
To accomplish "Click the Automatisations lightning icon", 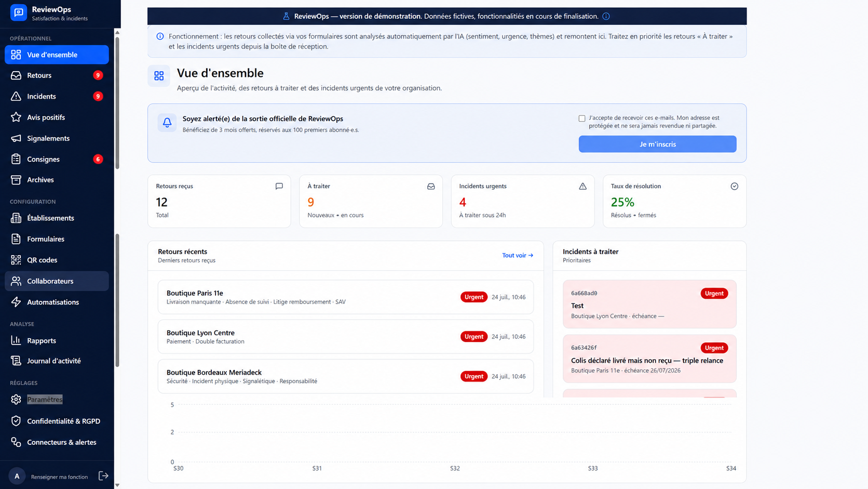I will 16,302.
